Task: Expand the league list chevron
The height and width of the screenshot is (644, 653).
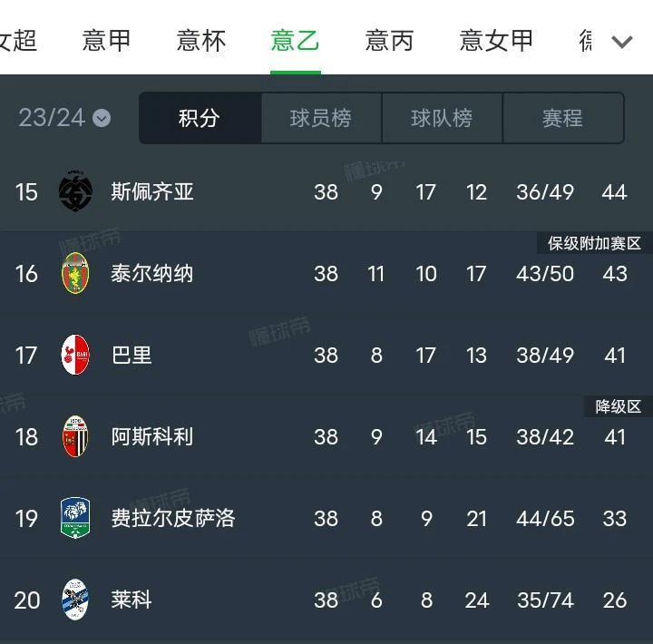Action: click(622, 41)
